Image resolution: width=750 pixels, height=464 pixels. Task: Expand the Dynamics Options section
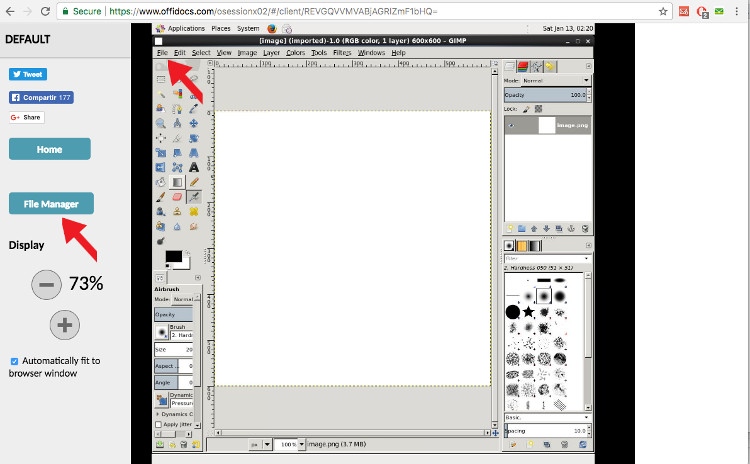tap(158, 412)
